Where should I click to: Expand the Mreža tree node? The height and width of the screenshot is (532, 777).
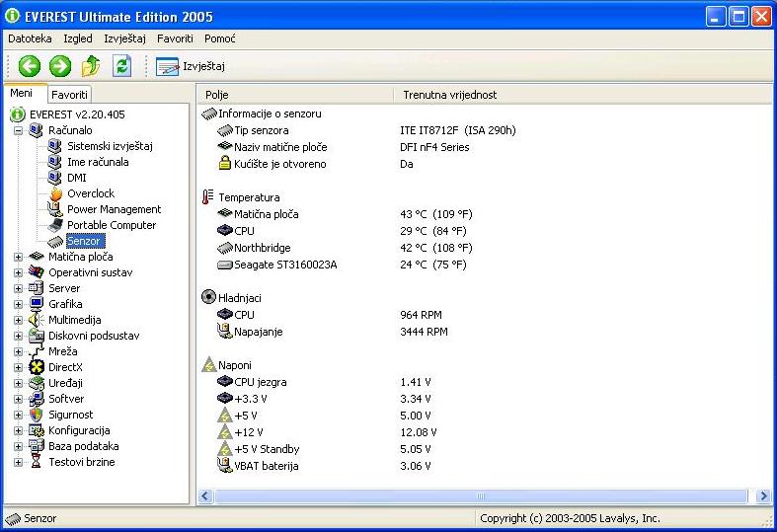[x=19, y=351]
